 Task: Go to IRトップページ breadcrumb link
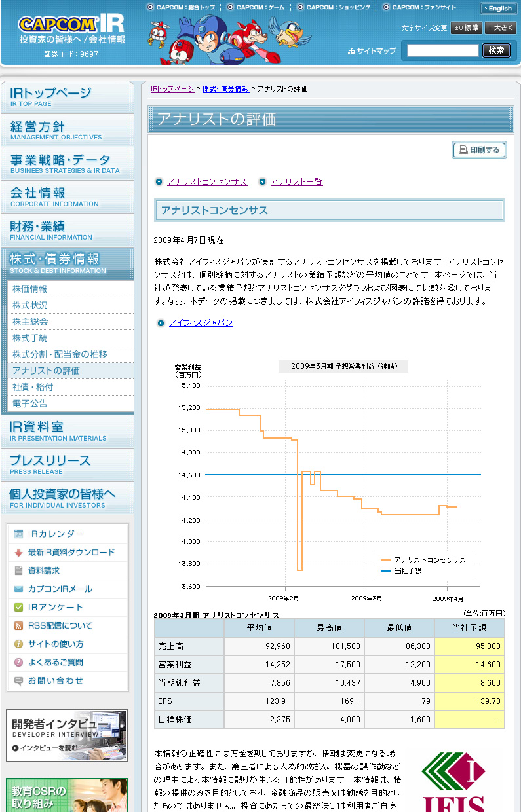(x=172, y=88)
